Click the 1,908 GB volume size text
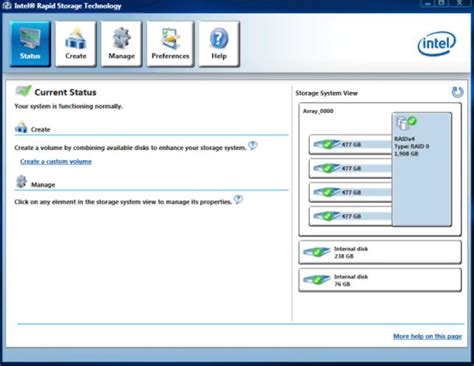The width and height of the screenshot is (474, 366). 406,154
